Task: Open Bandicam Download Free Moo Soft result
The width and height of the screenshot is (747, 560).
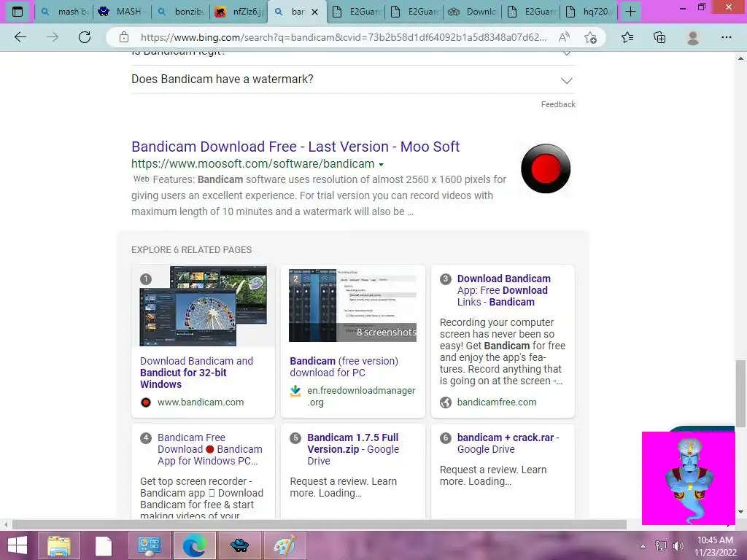Action: pyautogui.click(x=295, y=147)
